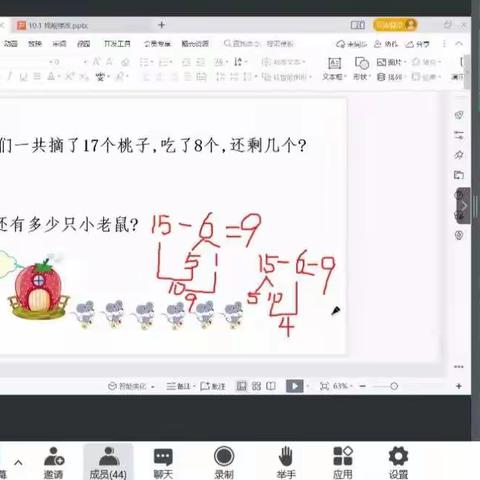
Task: Toggle superscript formatting
Action: (69, 77)
